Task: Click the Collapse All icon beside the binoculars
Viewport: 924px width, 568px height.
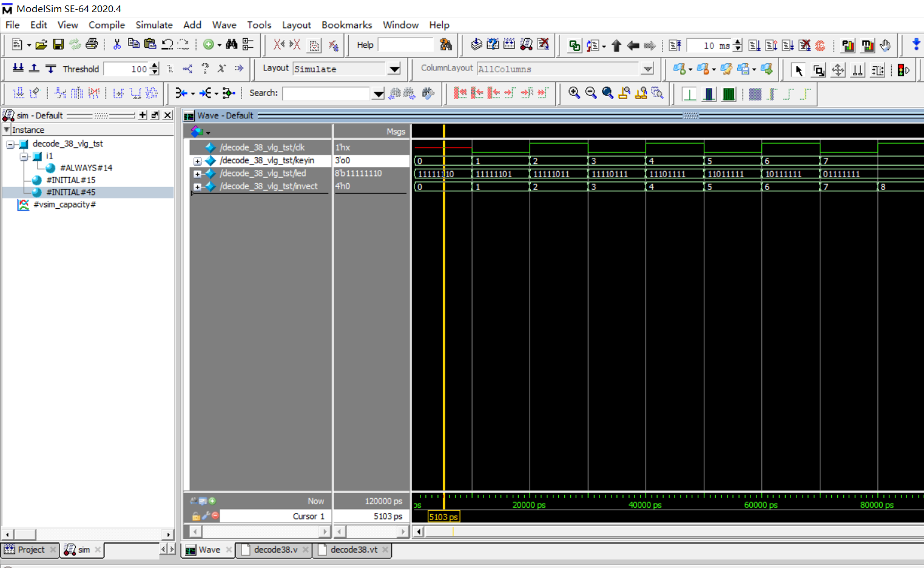Action: [x=248, y=44]
